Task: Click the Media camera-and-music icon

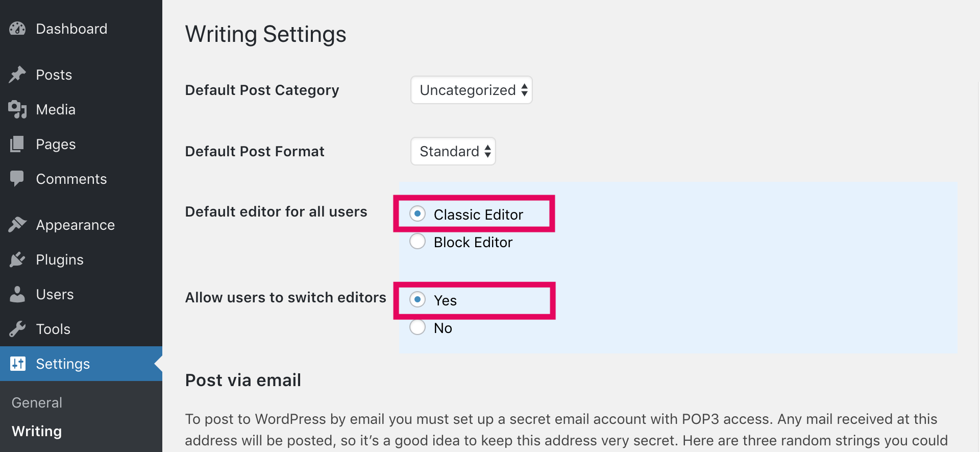Action: 17,109
